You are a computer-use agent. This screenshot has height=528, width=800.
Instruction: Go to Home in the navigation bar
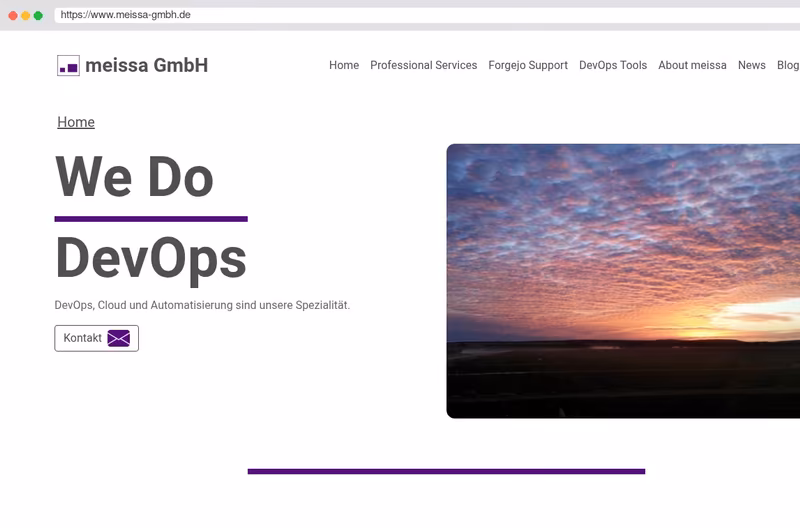click(344, 65)
